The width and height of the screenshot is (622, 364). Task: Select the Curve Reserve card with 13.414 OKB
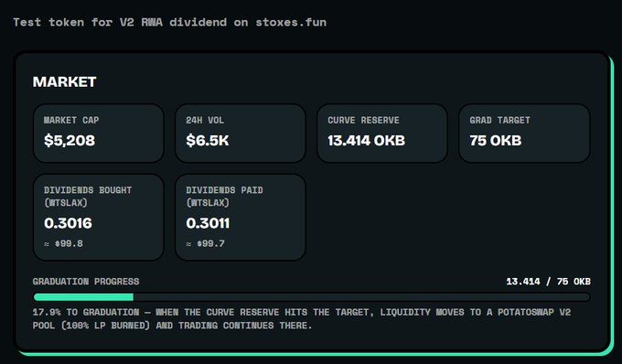(382, 134)
